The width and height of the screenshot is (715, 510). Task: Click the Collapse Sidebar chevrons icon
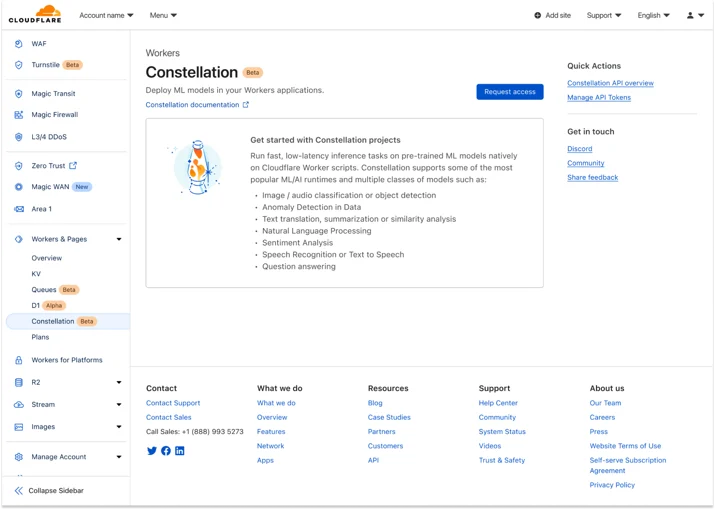pos(18,490)
